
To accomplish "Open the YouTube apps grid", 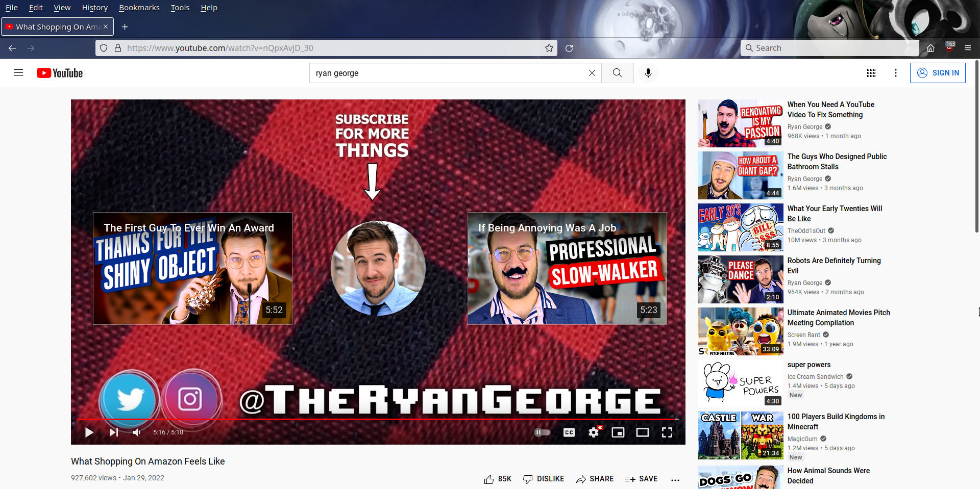I will (871, 73).
